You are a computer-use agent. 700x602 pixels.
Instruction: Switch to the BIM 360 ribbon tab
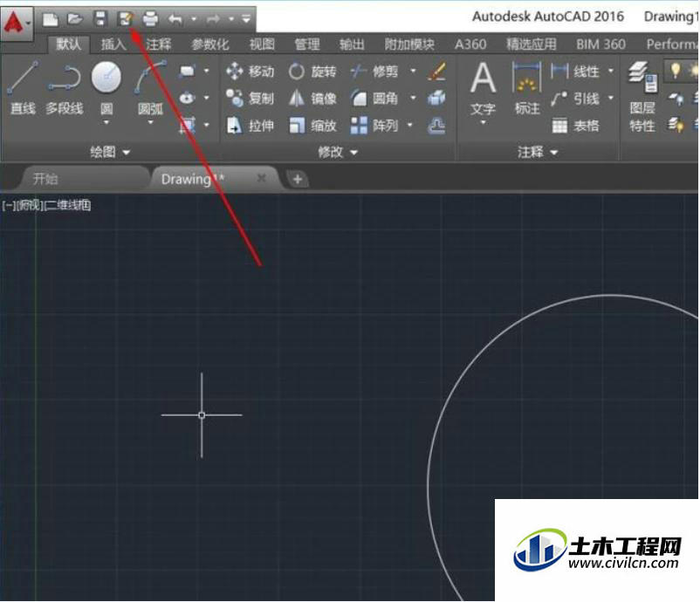(600, 44)
